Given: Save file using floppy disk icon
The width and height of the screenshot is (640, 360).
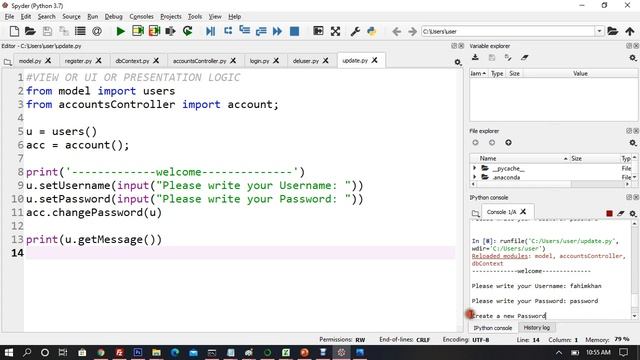Looking at the screenshot, I should pos(47,31).
